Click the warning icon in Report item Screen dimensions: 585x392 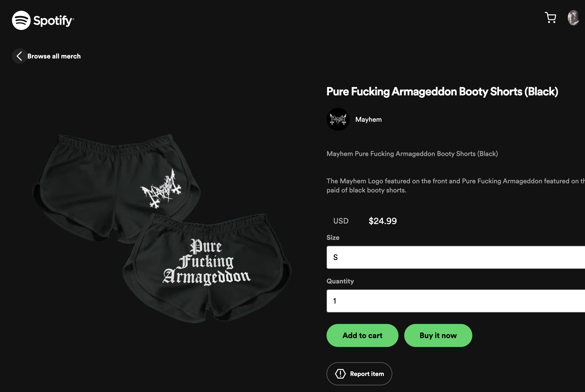[x=340, y=374]
